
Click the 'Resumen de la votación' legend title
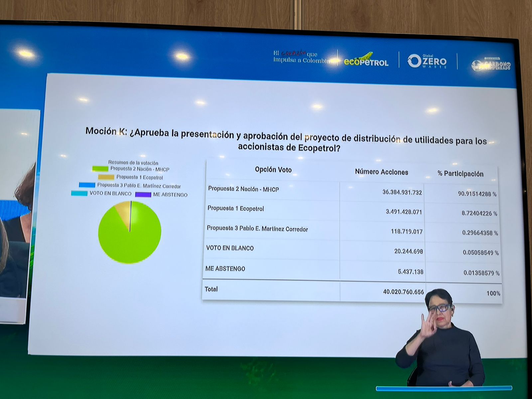[x=133, y=163]
